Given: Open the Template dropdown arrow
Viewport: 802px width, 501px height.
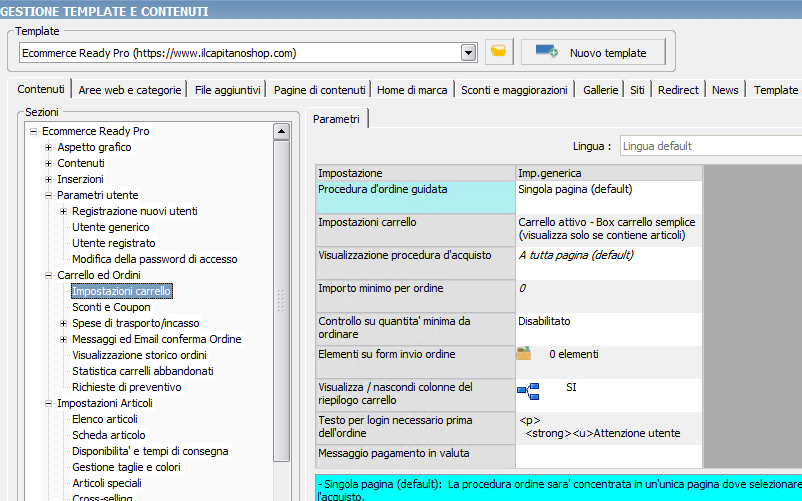Looking at the screenshot, I should [x=469, y=53].
